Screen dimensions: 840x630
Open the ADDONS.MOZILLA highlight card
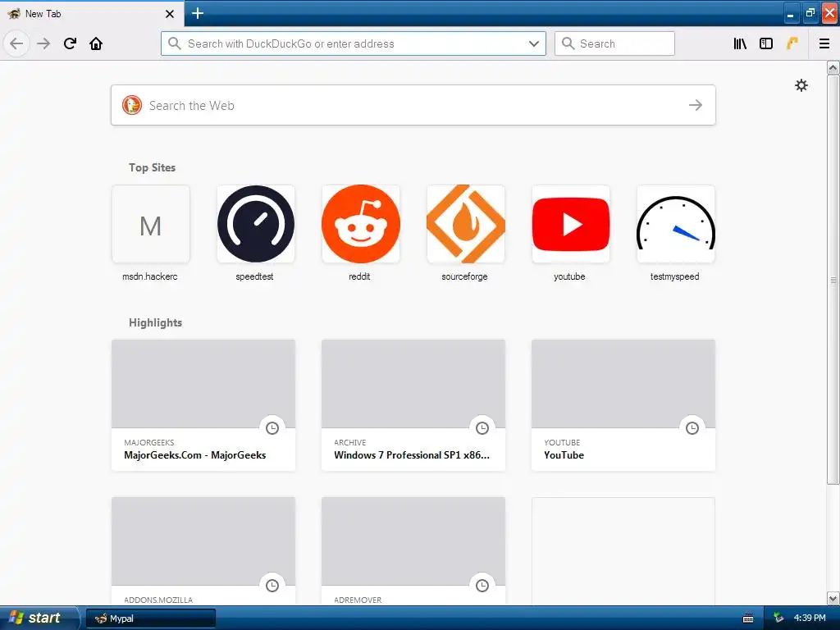point(203,551)
